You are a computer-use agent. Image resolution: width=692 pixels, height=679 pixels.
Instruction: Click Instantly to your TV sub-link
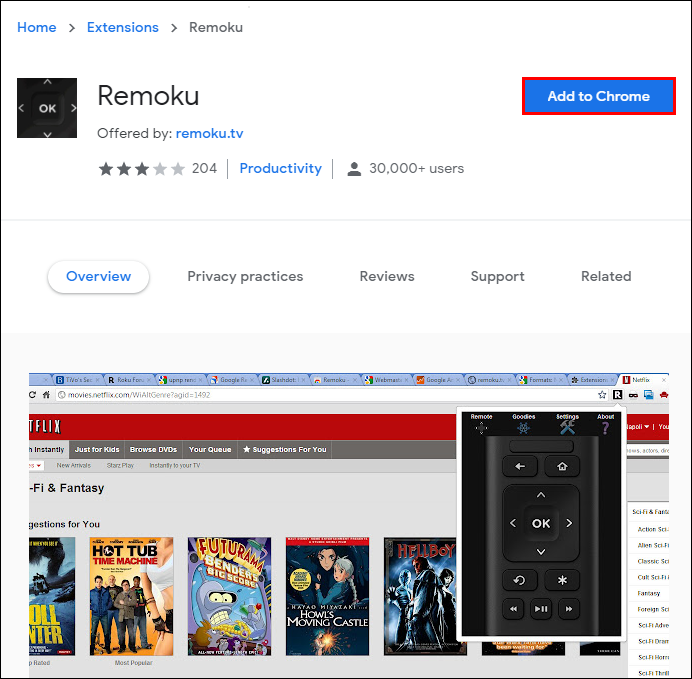pos(175,465)
